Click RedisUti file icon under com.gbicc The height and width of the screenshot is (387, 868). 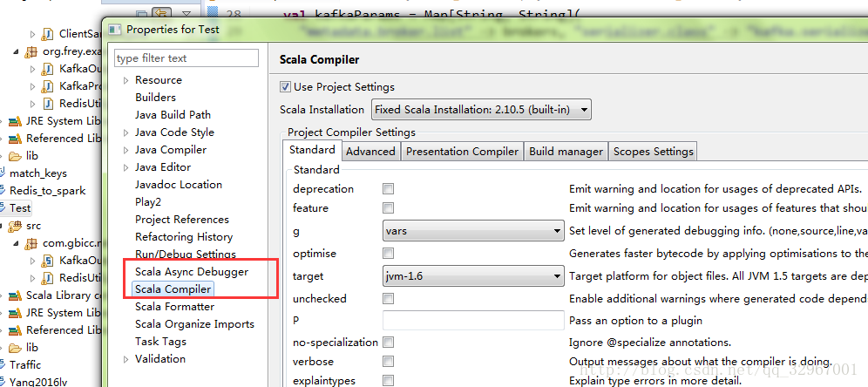coord(48,278)
